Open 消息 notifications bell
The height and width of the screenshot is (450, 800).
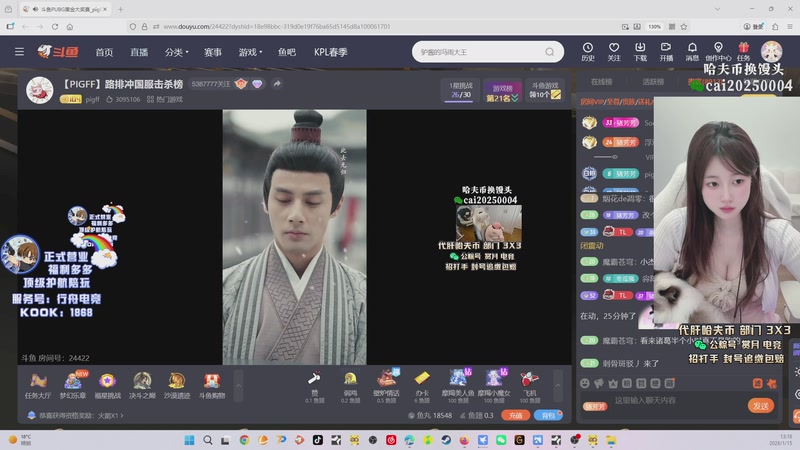(692, 52)
